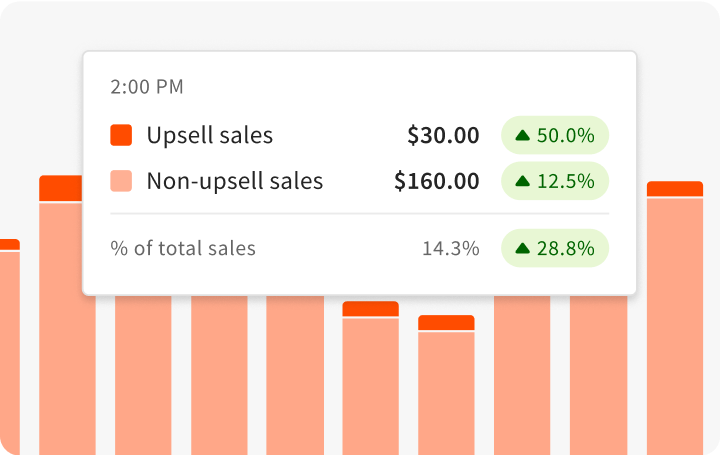This screenshot has width=720, height=455.
Task: Click the Upsell sales dark orange swatch
Action: pos(121,135)
